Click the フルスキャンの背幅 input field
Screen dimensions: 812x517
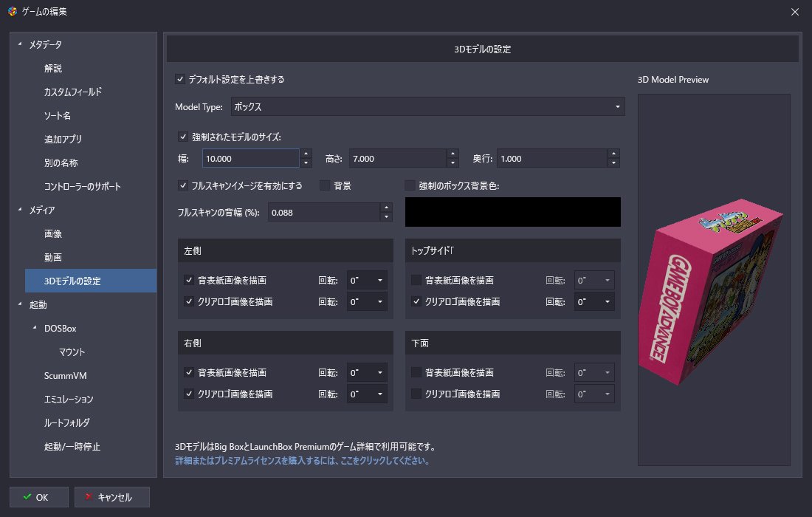tap(324, 213)
